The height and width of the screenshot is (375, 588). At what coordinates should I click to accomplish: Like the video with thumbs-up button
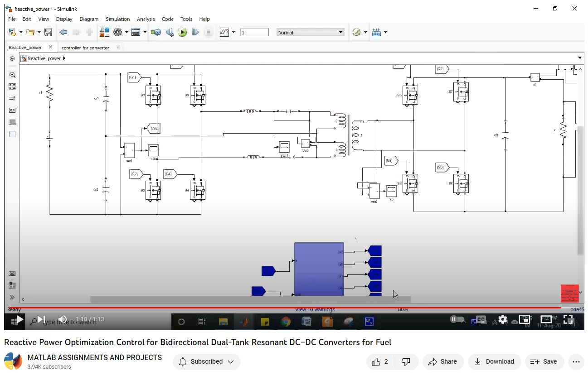tap(380, 361)
